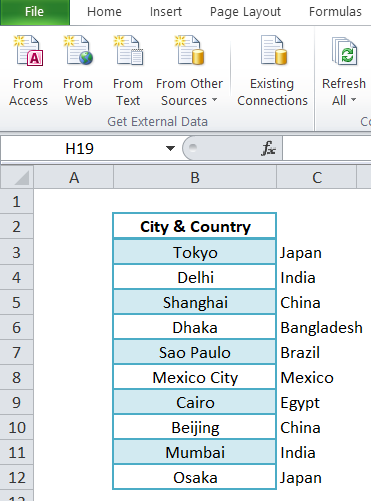Open the Formulas tab
371x501 pixels.
335,12
